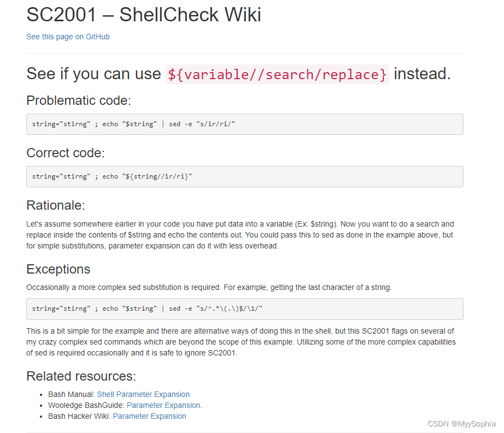This screenshot has height=433, width=504.
Task: Click the exceptions sed code block
Action: click(x=244, y=309)
